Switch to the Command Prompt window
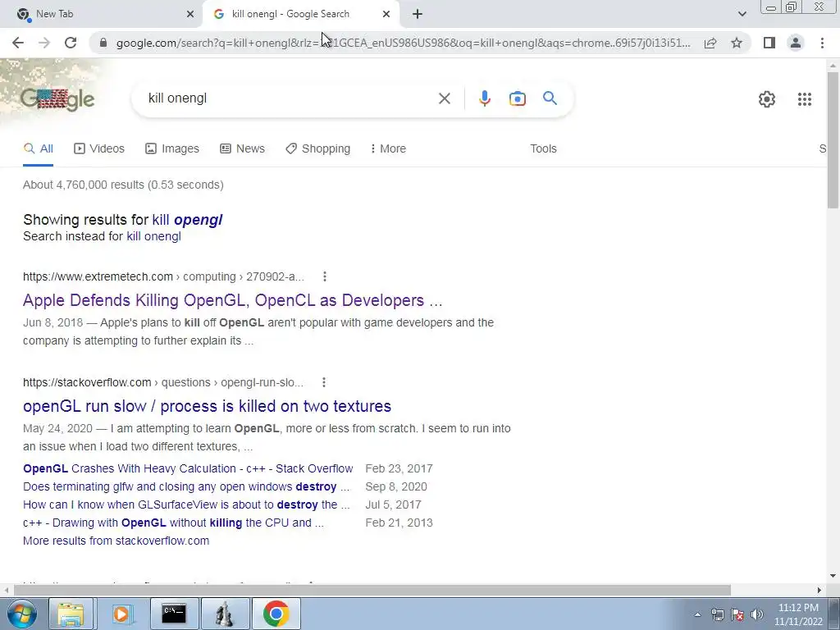The image size is (840, 630). [x=174, y=614]
